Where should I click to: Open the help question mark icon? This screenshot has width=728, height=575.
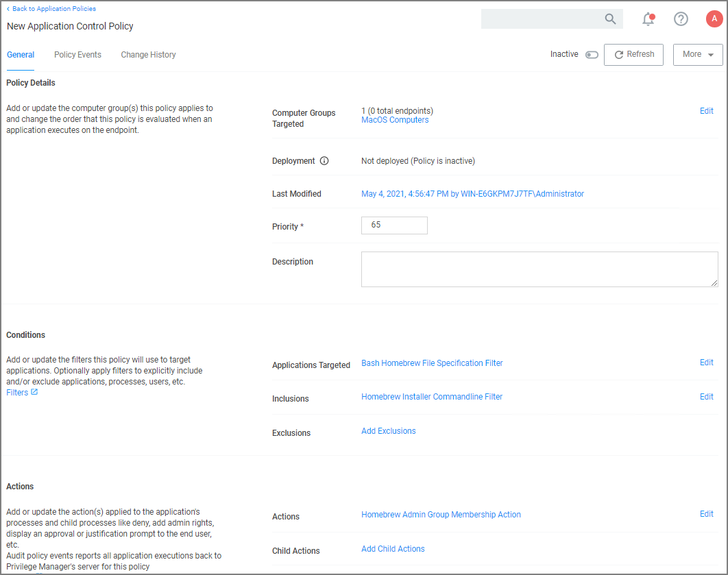click(681, 19)
